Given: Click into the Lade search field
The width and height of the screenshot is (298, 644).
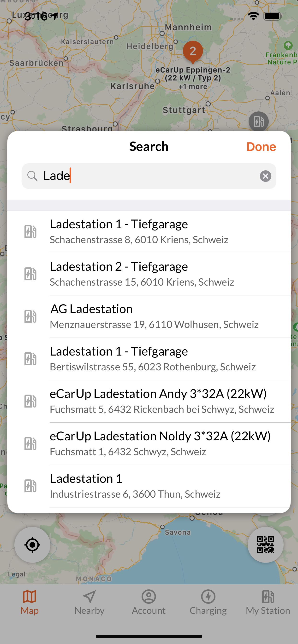Looking at the screenshot, I should coord(149,176).
